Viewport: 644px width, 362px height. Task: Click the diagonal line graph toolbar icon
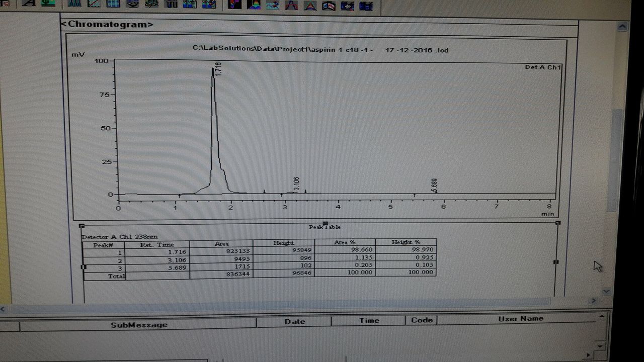tap(94, 4)
